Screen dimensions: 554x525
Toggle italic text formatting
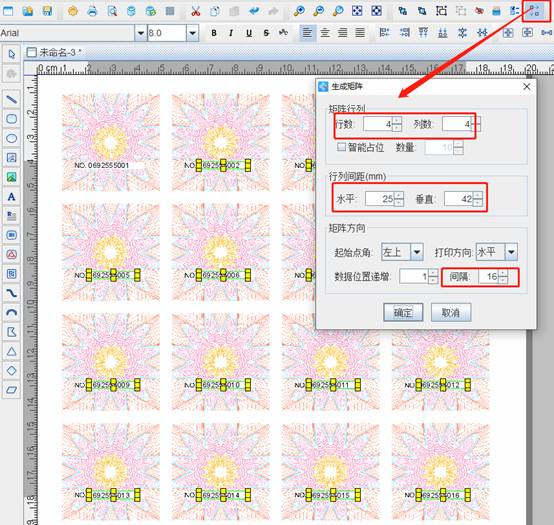pyautogui.click(x=231, y=33)
